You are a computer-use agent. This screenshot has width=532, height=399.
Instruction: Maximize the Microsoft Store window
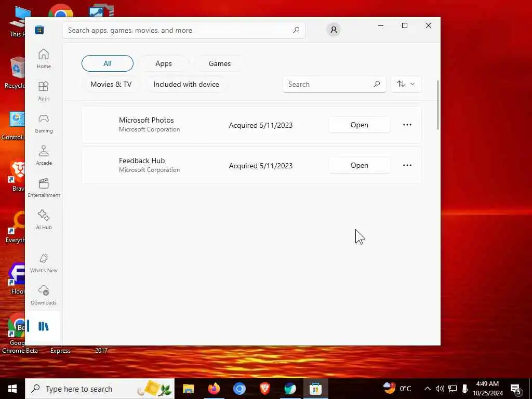coord(404,25)
